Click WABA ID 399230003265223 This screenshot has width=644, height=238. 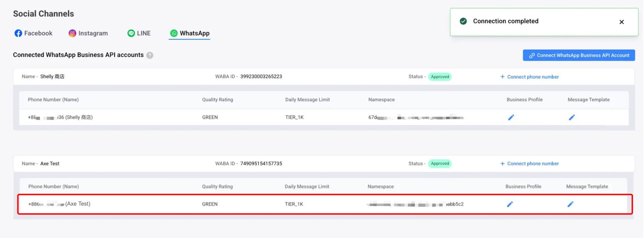pyautogui.click(x=261, y=76)
